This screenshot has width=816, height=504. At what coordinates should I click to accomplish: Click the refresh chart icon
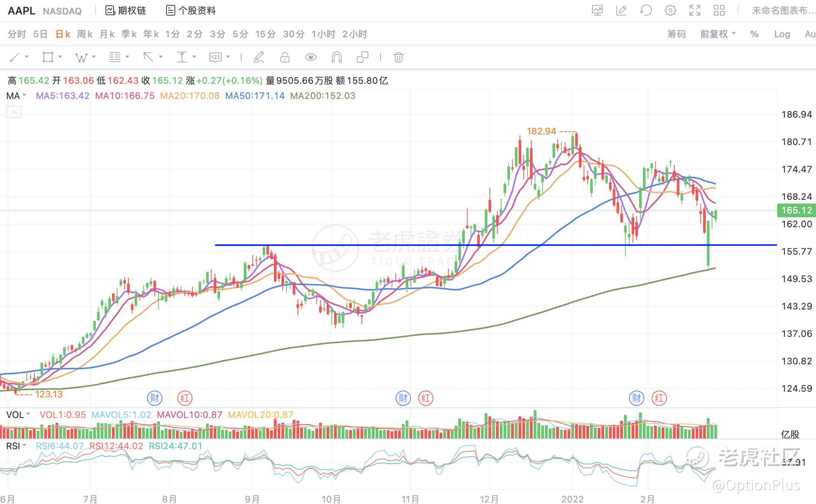point(646,10)
